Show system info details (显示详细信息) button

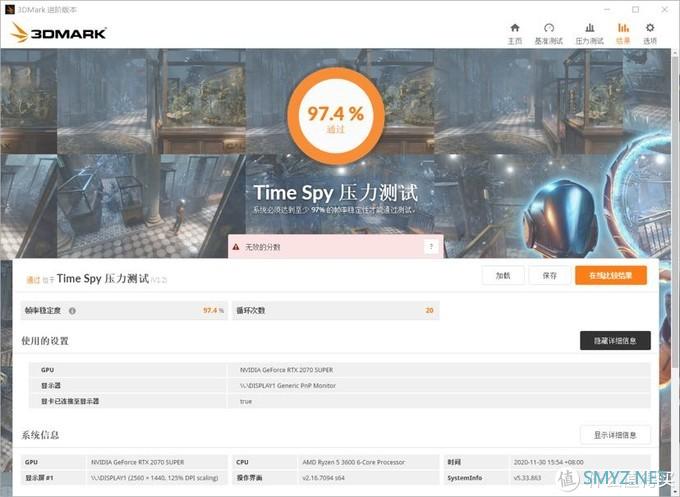pyautogui.click(x=615, y=435)
